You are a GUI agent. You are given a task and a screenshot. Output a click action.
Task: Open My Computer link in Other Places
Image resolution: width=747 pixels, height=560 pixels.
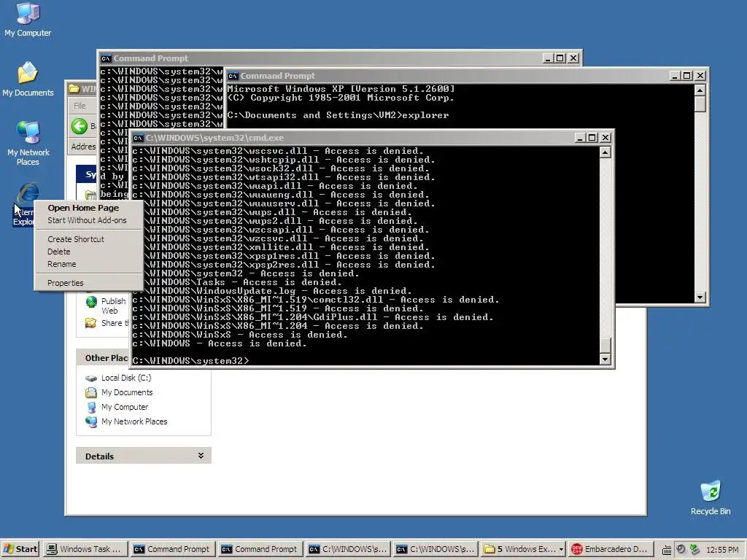click(x=124, y=407)
